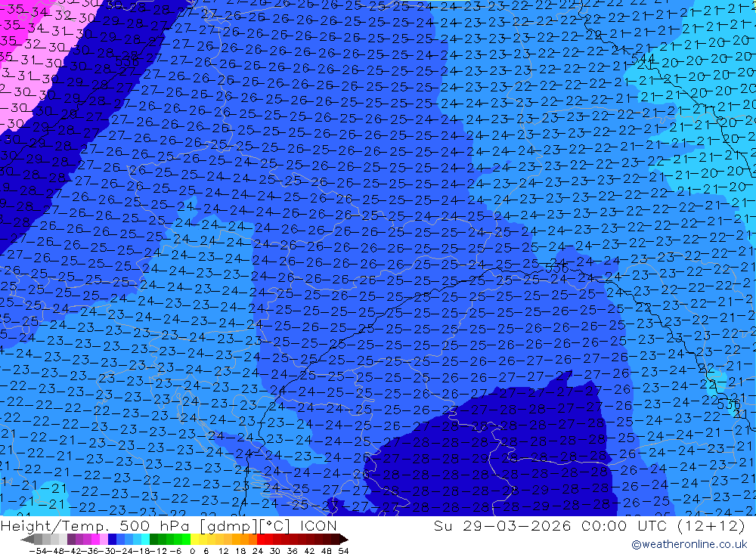Click the 54 legend scale value

coord(343,551)
